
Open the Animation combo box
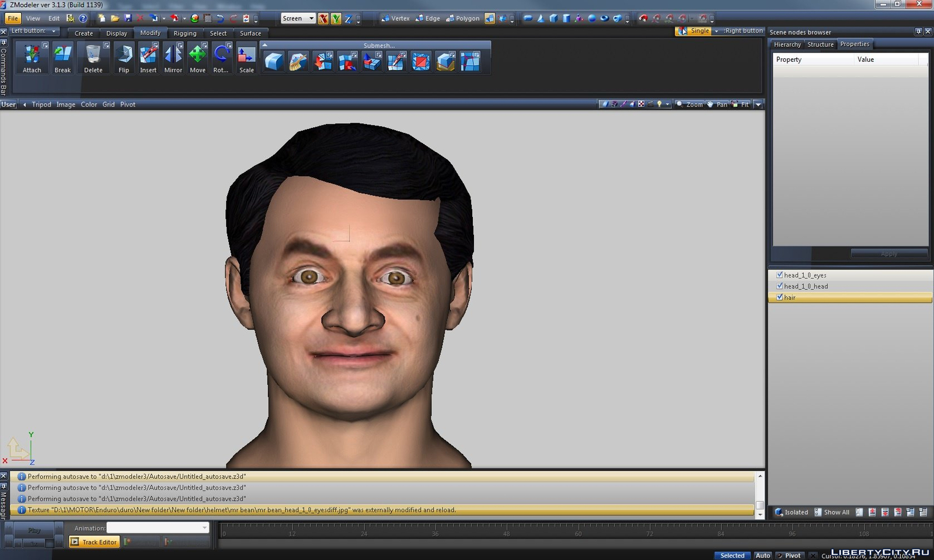click(x=158, y=528)
